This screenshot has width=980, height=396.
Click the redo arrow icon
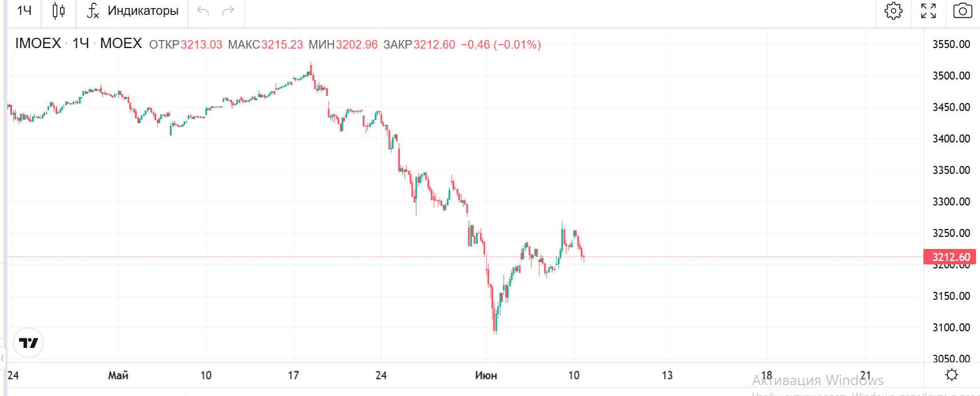pyautogui.click(x=228, y=11)
